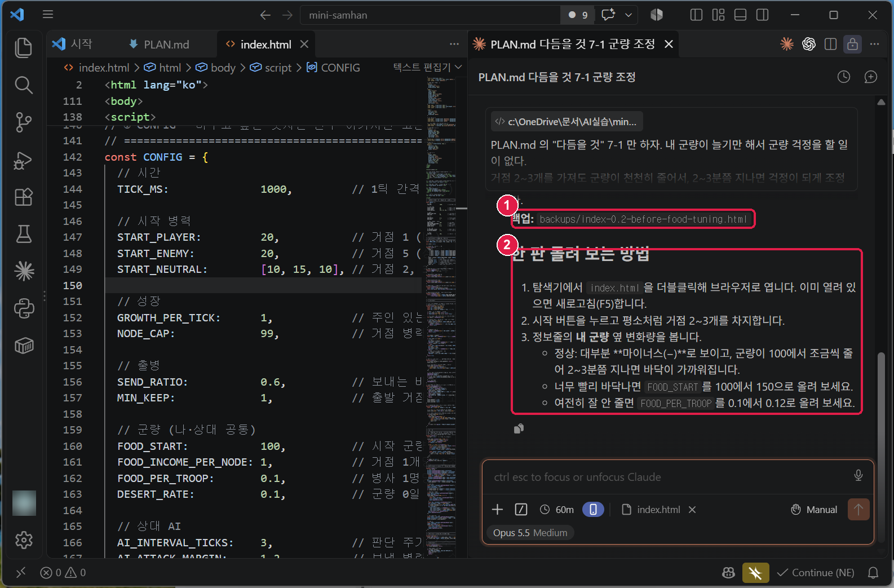This screenshot has height=588, width=894.
Task: Open the Extensions view
Action: tap(24, 197)
